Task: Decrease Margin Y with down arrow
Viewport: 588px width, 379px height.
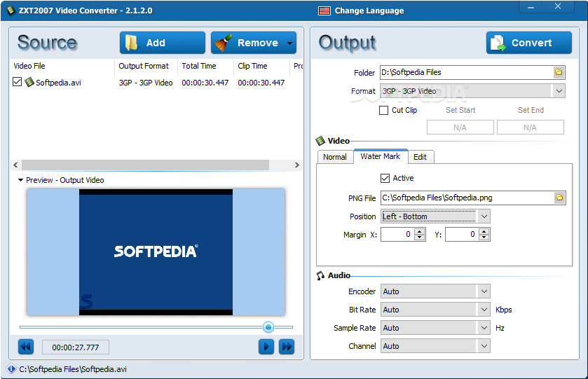Action: (484, 237)
